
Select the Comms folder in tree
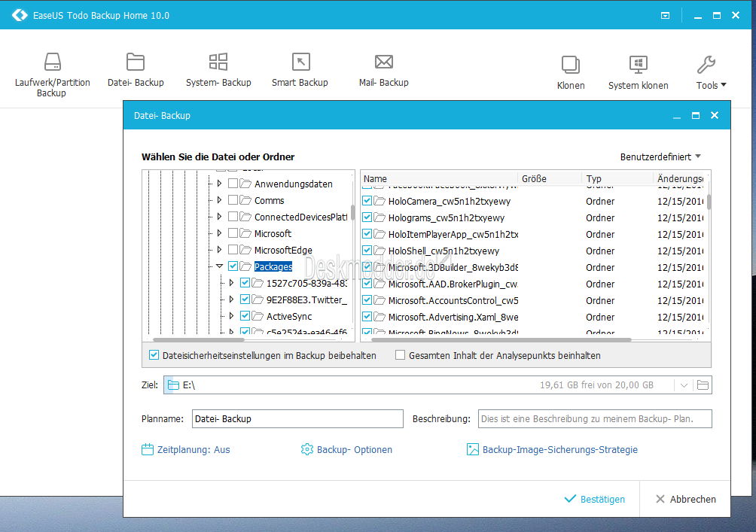tap(269, 200)
